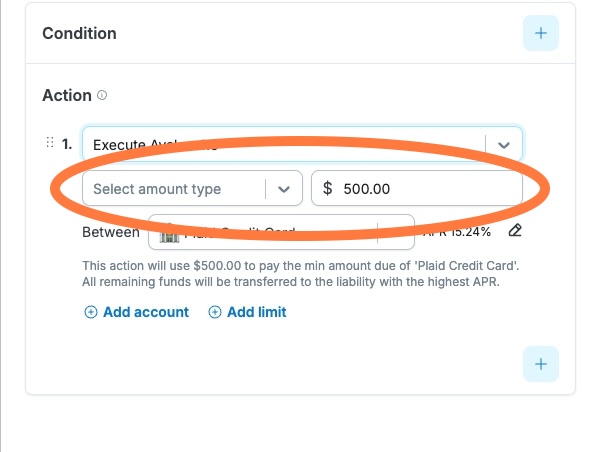Add another action with bottom plus button
Screen dimensions: 600x452
541,364
